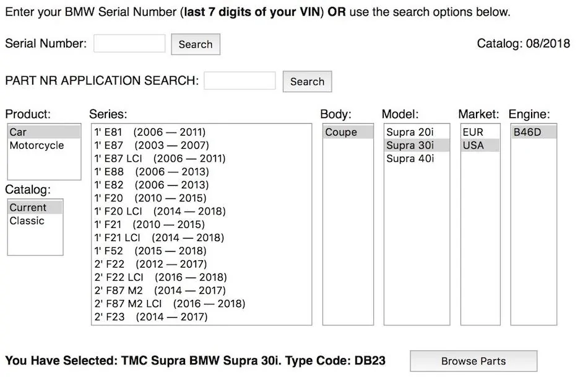Select Car in the Product list

coord(44,132)
